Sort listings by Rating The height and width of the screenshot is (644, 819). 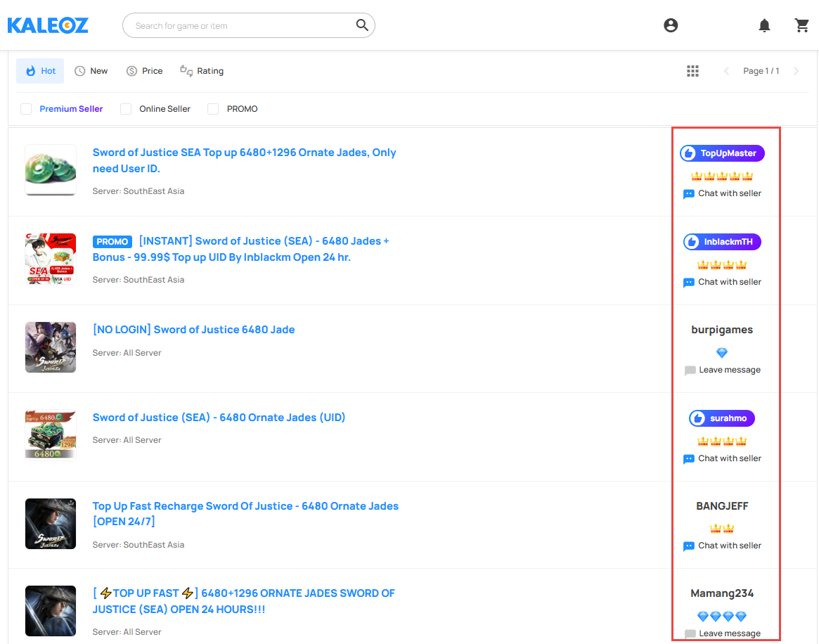(x=202, y=71)
